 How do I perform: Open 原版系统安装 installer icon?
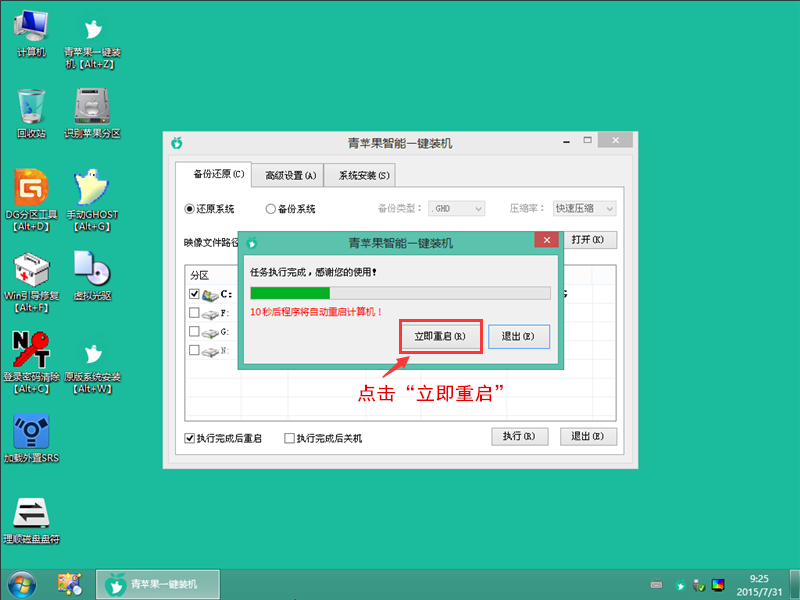pos(95,350)
